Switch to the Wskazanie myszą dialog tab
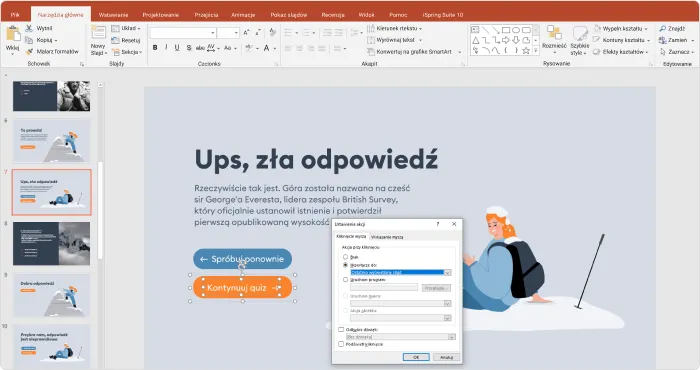 pos(387,237)
